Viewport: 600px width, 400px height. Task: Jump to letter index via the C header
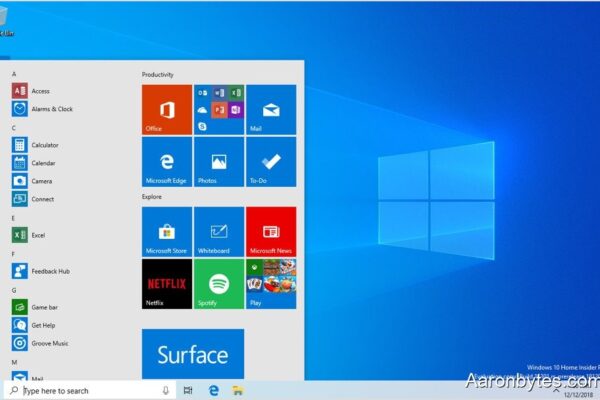(13, 128)
